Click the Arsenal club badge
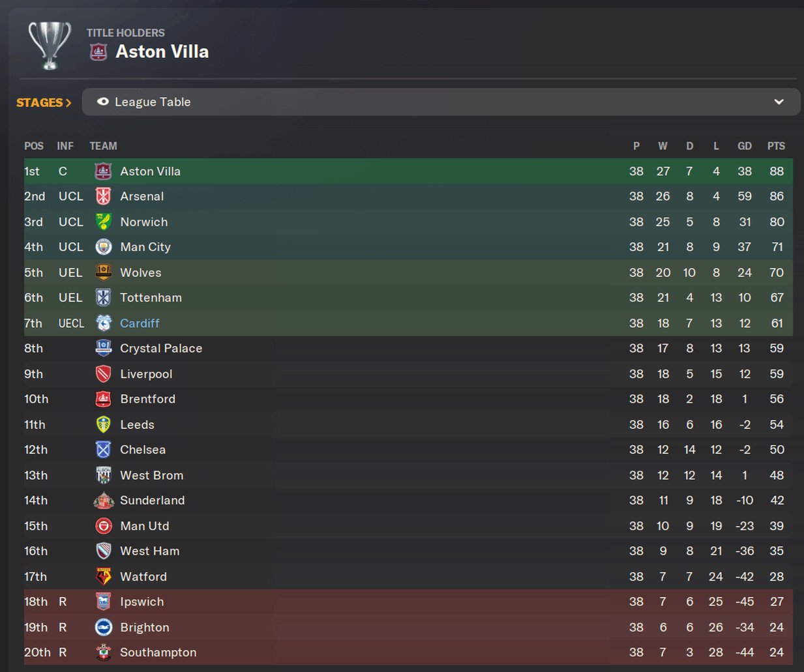This screenshot has width=804, height=672. pyautogui.click(x=103, y=196)
